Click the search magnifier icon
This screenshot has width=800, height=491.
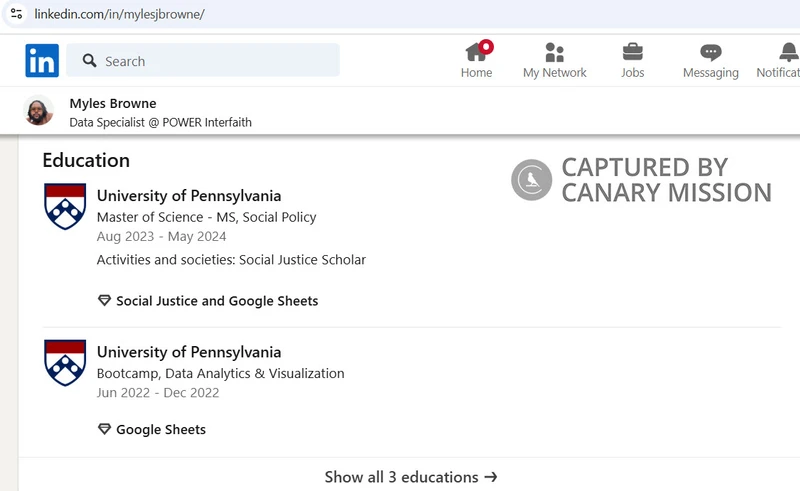[x=90, y=61]
